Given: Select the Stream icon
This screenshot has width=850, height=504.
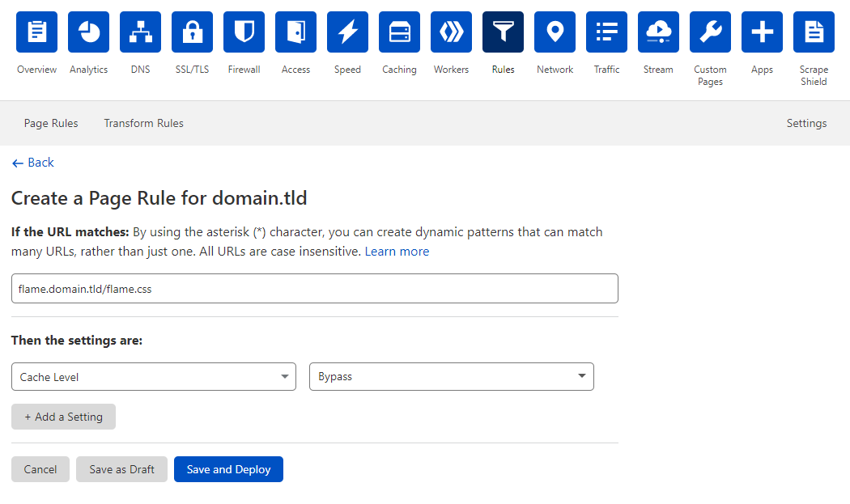Looking at the screenshot, I should (x=658, y=32).
